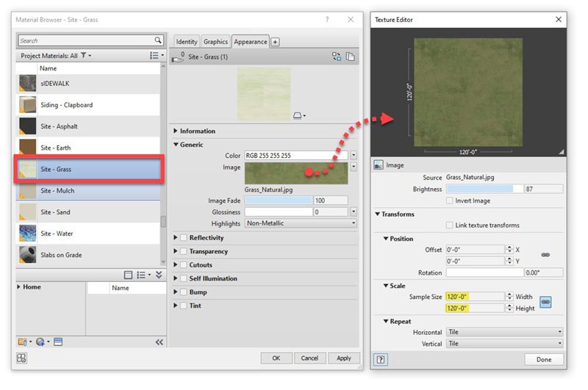
Task: Click the Texture Editor help icon
Action: 381,359
